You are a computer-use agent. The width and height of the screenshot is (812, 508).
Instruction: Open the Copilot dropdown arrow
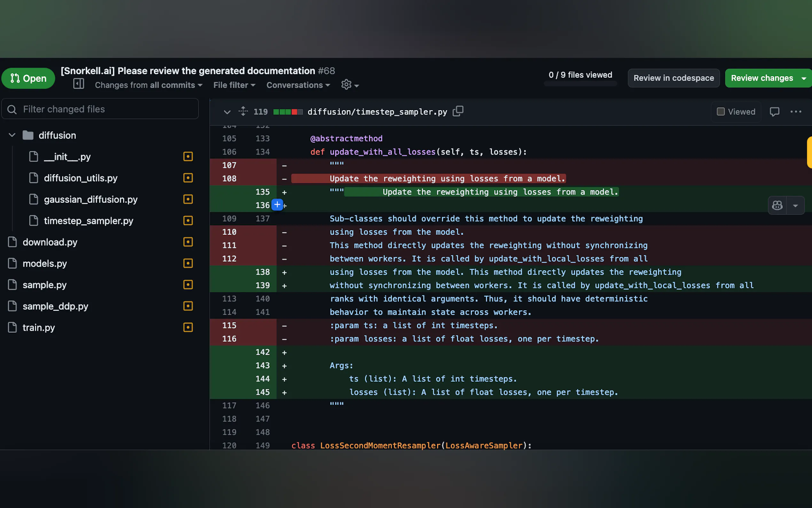click(795, 206)
